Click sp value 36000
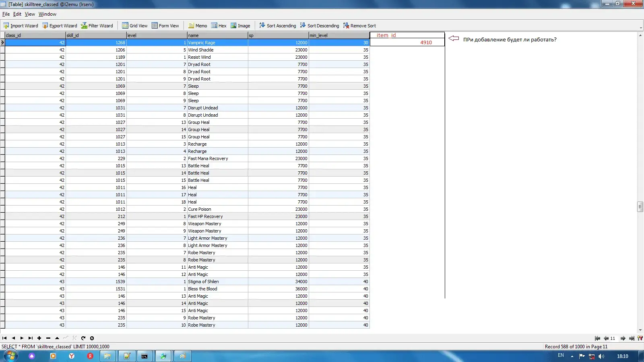 (x=279, y=289)
